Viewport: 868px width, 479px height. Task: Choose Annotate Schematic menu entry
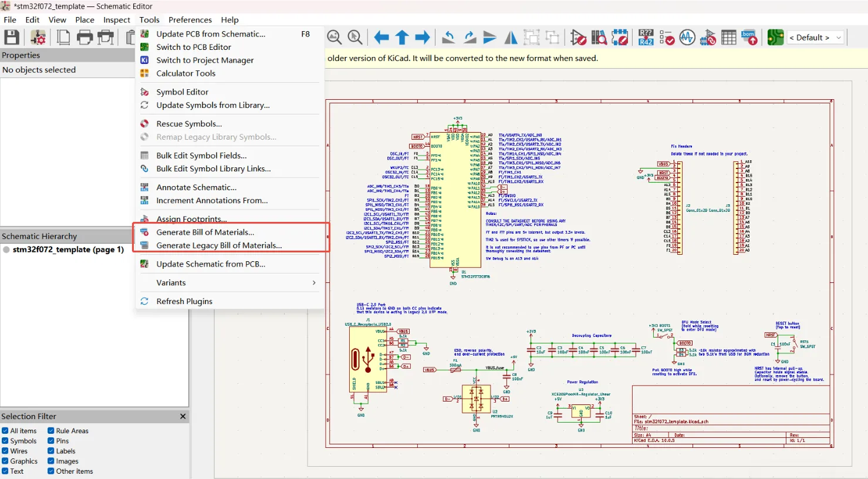point(229,187)
